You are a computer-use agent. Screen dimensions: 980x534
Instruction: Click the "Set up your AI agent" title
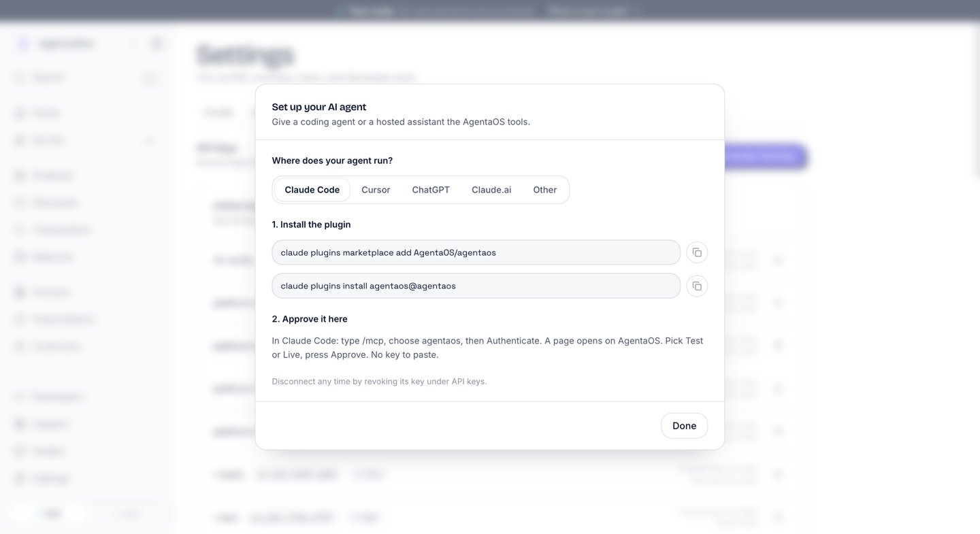319,107
